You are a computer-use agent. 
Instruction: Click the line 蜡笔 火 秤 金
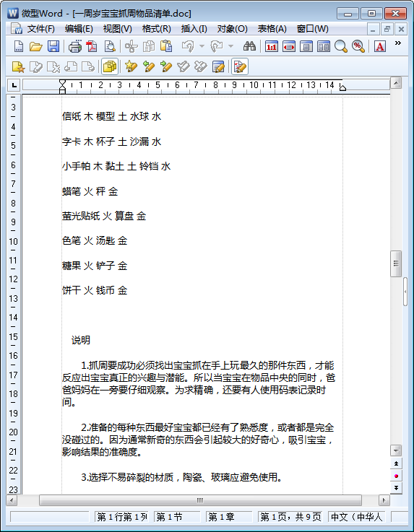click(x=90, y=191)
